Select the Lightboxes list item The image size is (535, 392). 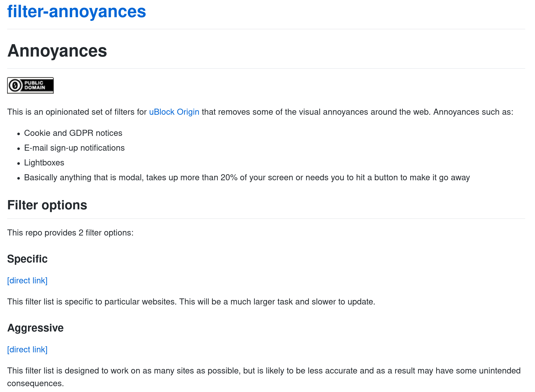44,163
